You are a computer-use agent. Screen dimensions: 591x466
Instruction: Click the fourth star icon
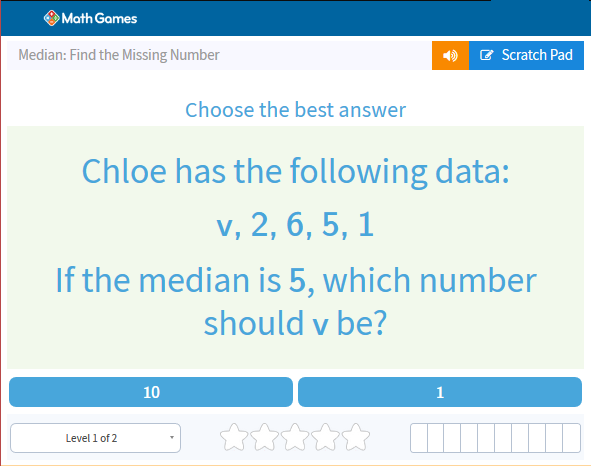click(325, 437)
